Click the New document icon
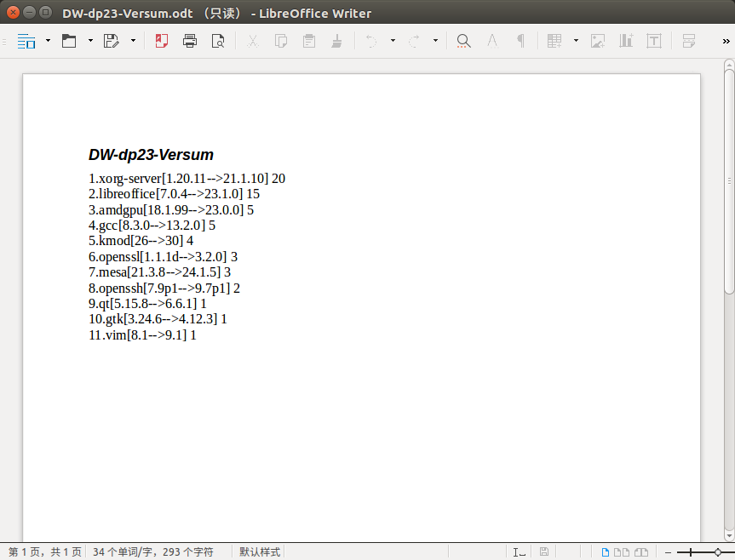735x560 pixels. 26,41
